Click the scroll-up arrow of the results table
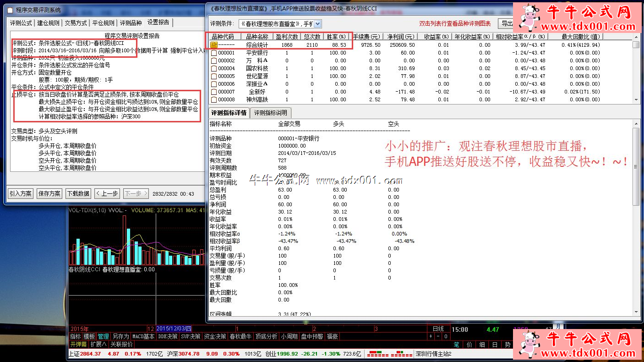 [636, 36]
